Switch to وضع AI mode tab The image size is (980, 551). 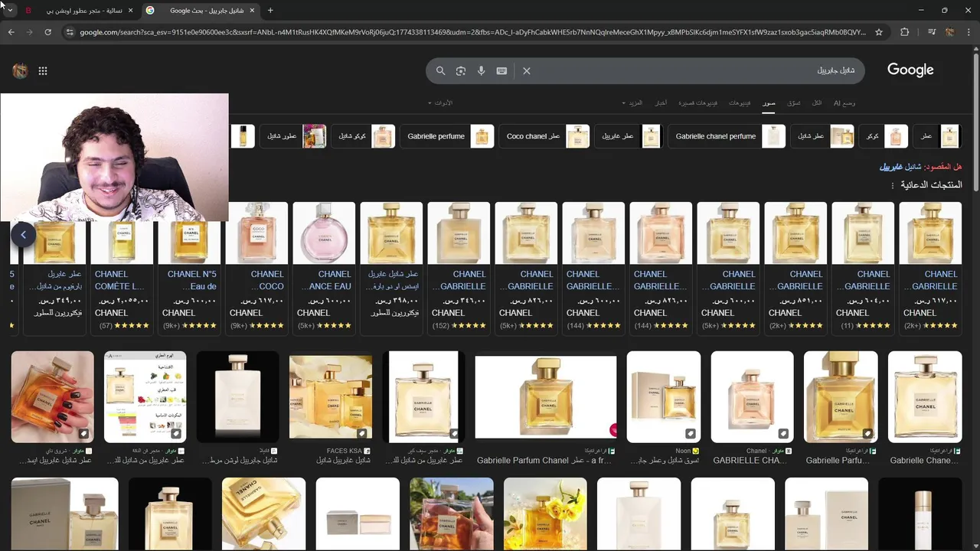(844, 103)
